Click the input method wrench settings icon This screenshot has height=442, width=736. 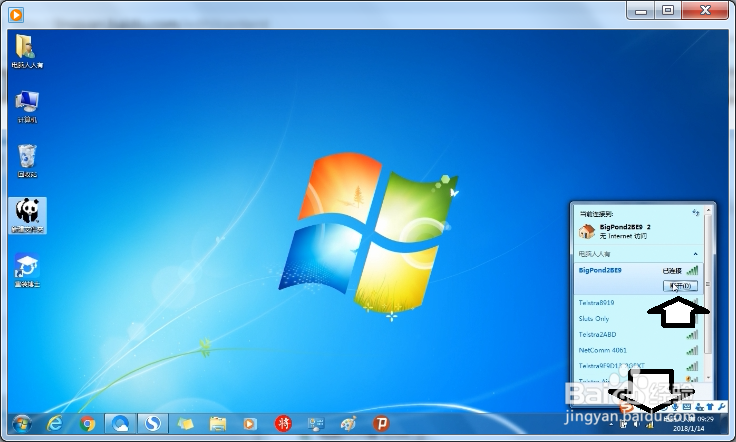coord(721,406)
